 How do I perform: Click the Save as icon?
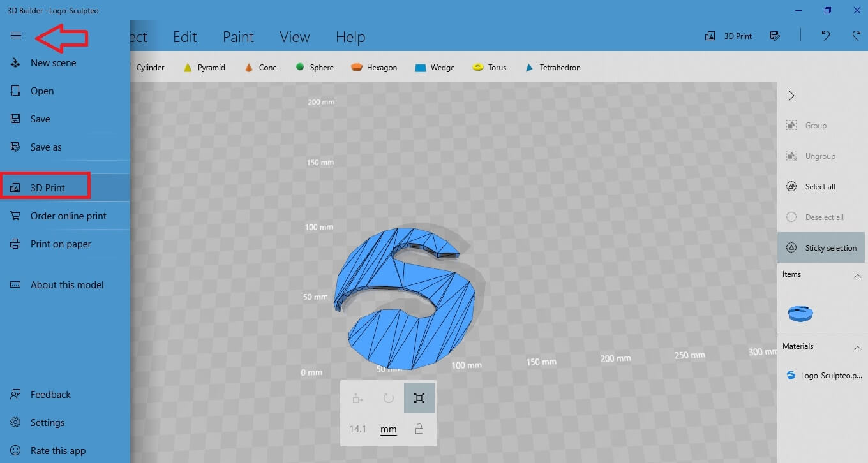pos(16,147)
